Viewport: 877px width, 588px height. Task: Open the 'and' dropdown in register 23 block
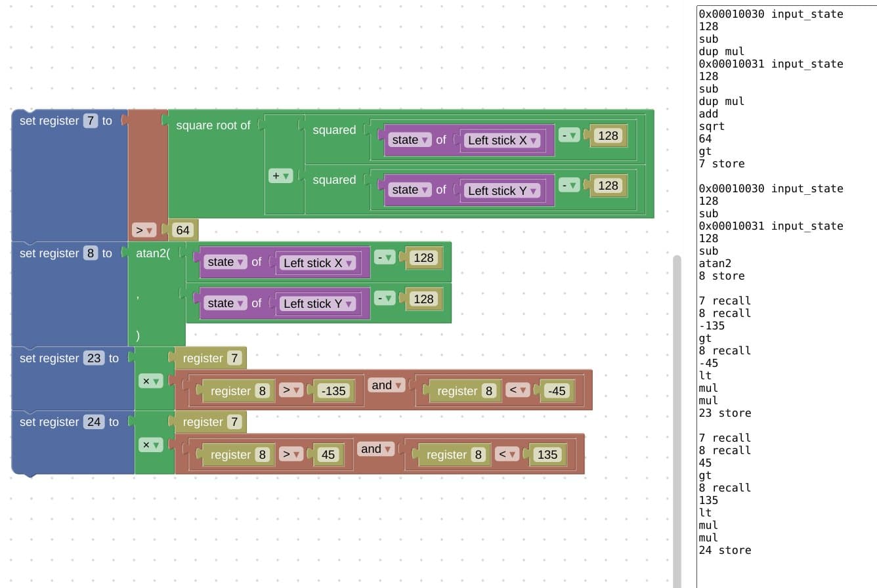(x=386, y=385)
